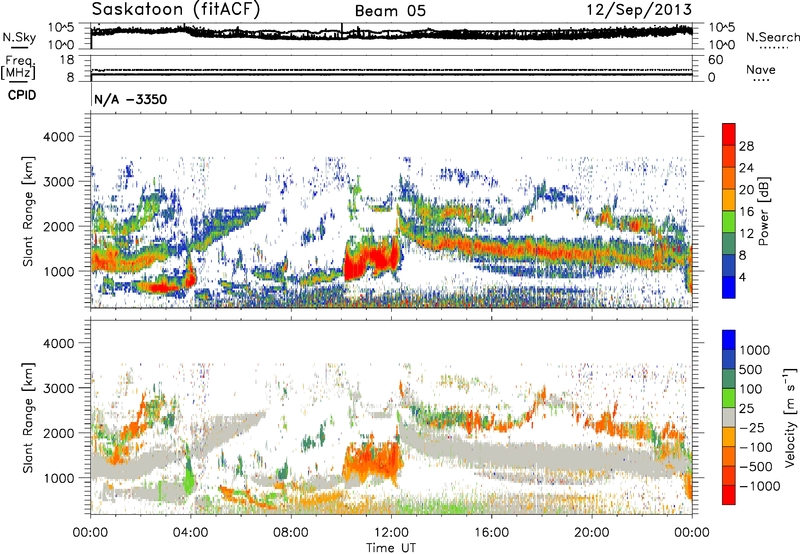Click the Saskatoon (fitACF) plot title
Viewport: 800px width, 554px height.
click(176, 10)
